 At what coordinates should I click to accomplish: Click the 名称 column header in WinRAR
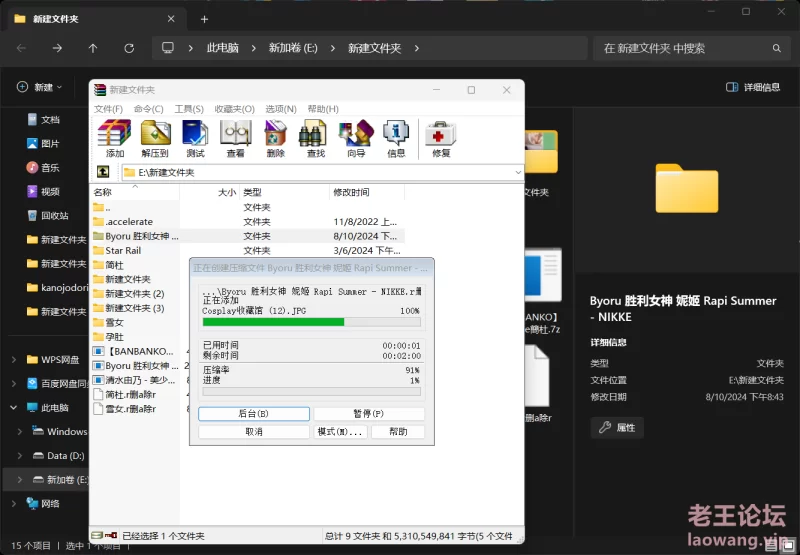135,192
